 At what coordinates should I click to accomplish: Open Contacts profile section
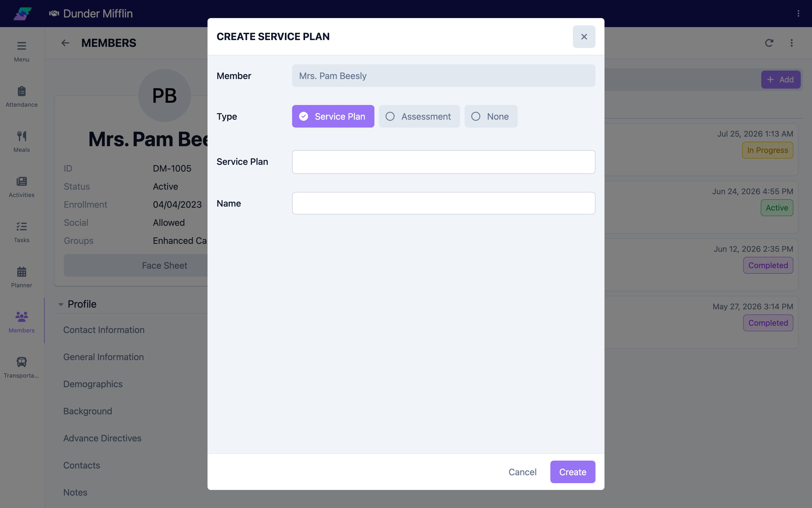81,465
